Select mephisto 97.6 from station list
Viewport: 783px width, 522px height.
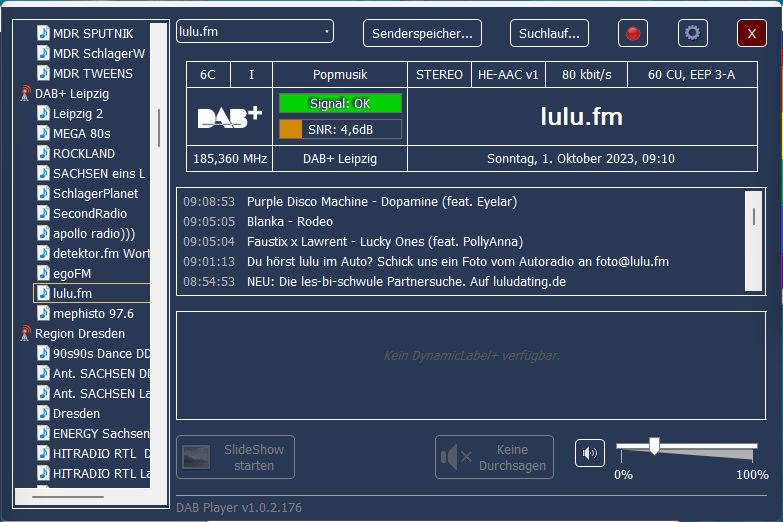pos(93,314)
